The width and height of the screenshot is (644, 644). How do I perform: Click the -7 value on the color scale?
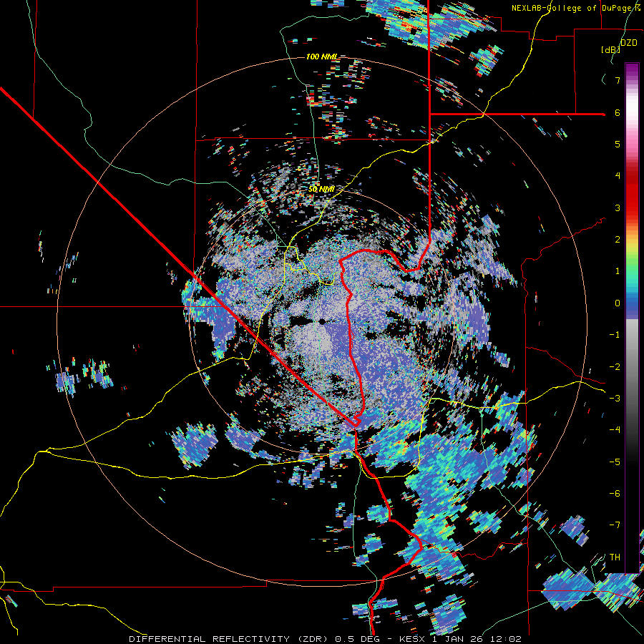(615, 525)
